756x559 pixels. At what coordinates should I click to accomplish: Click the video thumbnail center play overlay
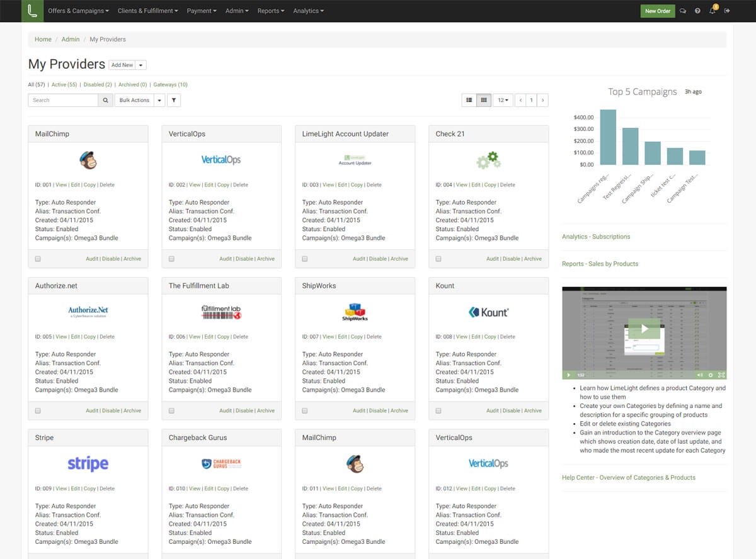(644, 329)
